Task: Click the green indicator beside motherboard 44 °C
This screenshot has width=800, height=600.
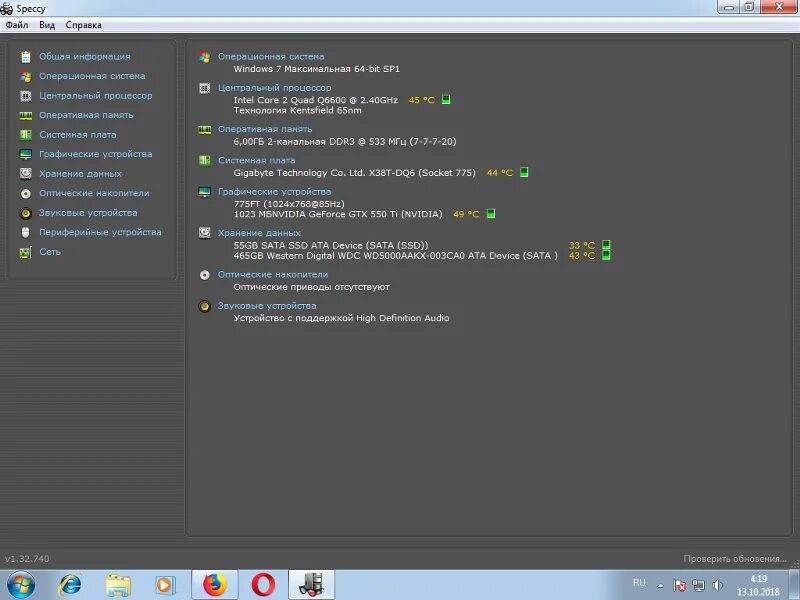Action: [x=524, y=172]
